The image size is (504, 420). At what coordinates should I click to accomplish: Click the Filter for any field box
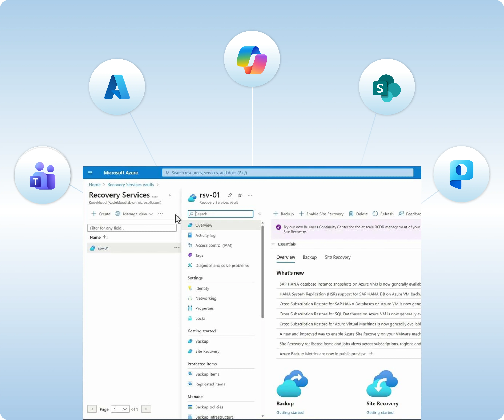132,228
